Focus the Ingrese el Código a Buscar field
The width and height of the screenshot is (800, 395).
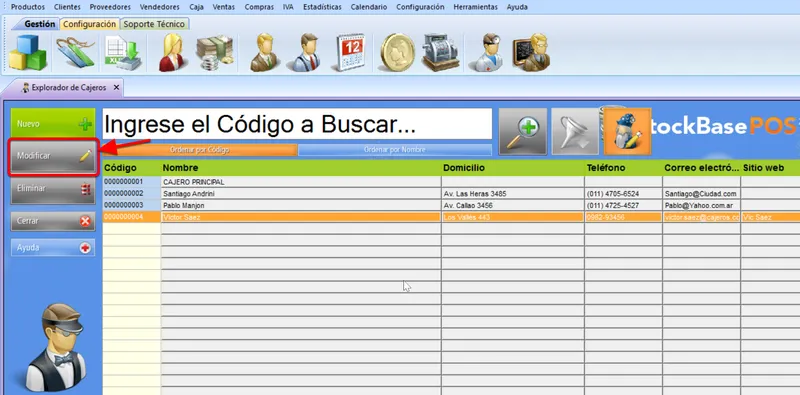pos(297,124)
